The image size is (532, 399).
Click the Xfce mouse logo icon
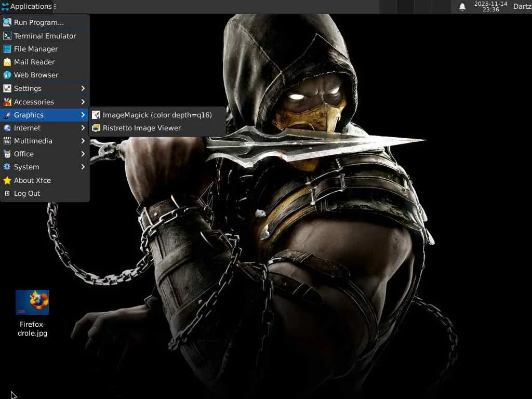click(5, 6)
